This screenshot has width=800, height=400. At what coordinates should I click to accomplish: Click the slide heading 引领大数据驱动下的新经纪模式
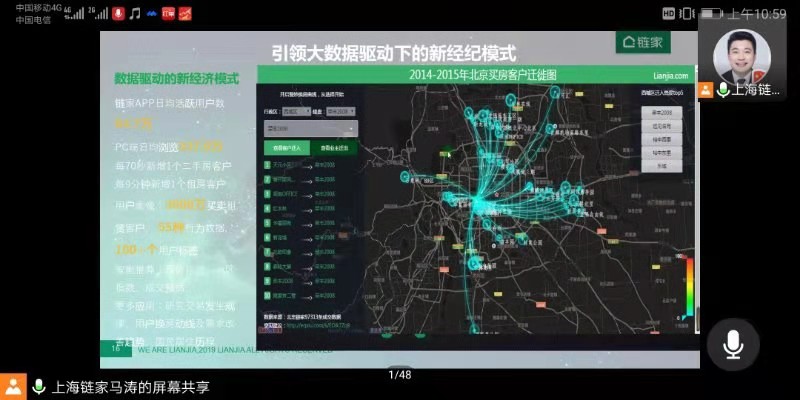(x=393, y=53)
